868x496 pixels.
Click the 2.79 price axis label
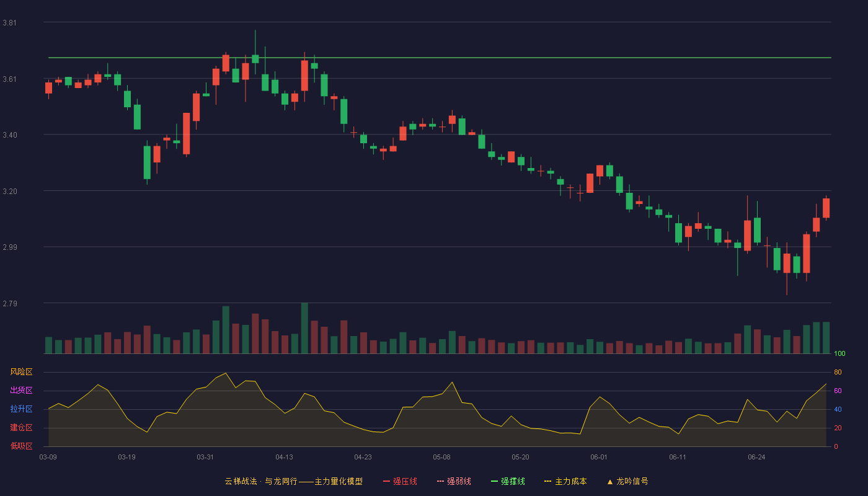point(9,304)
